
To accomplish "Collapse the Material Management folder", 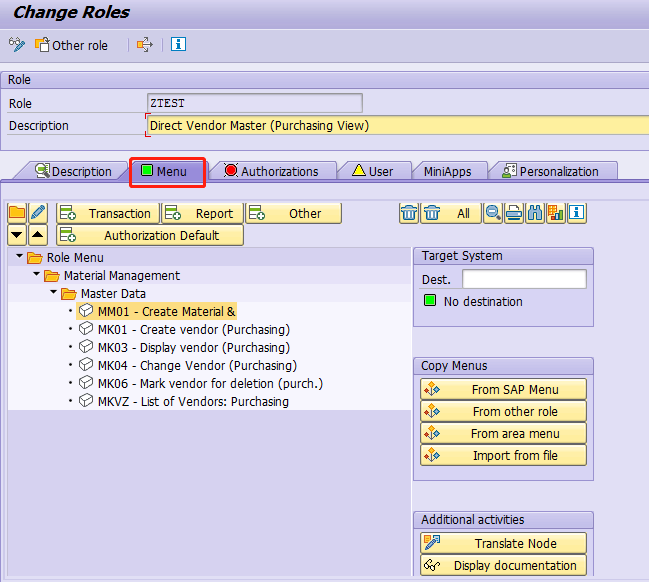I will click(x=36, y=274).
